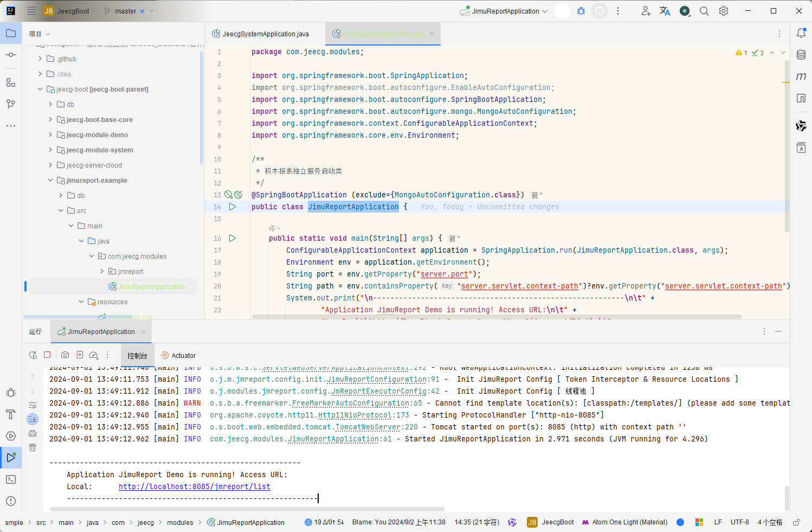Select JimuReportApplication.java editor tab
Viewport: 812px width, 532px height.
(x=383, y=34)
